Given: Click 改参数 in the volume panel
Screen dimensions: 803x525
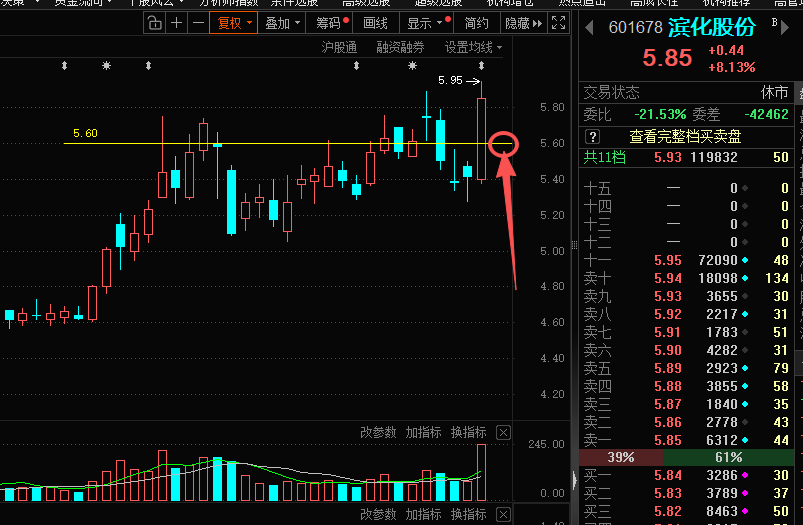Looking at the screenshot, I should coord(378,432).
